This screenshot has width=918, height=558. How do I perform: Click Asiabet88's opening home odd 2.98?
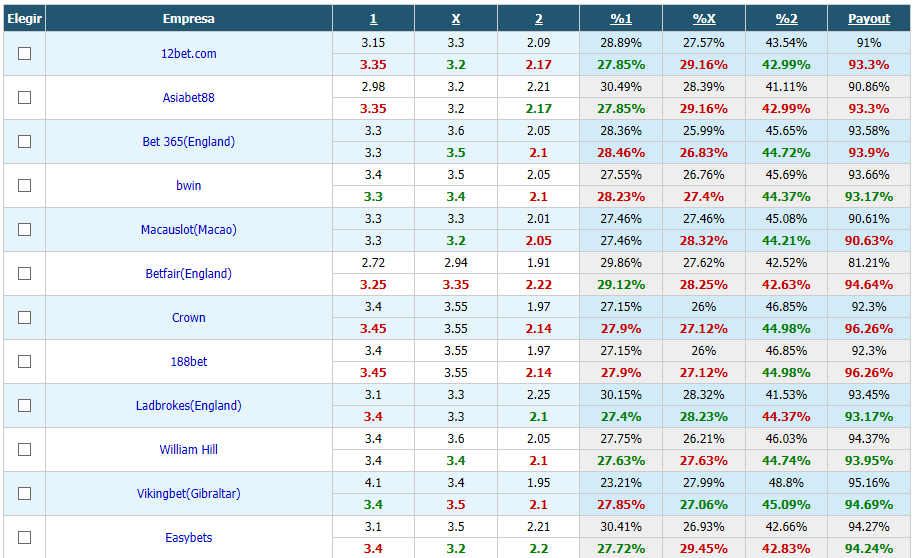[x=374, y=87]
